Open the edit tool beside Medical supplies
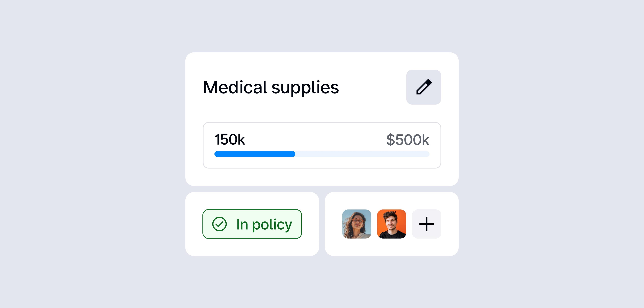Viewport: 644px width, 308px height. pos(424,87)
